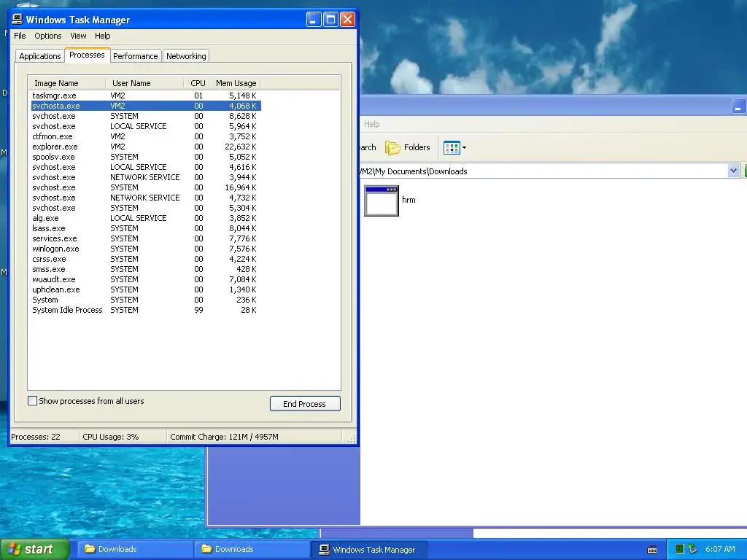Select the alg.exe process
The image size is (747, 560).
pyautogui.click(x=146, y=218)
